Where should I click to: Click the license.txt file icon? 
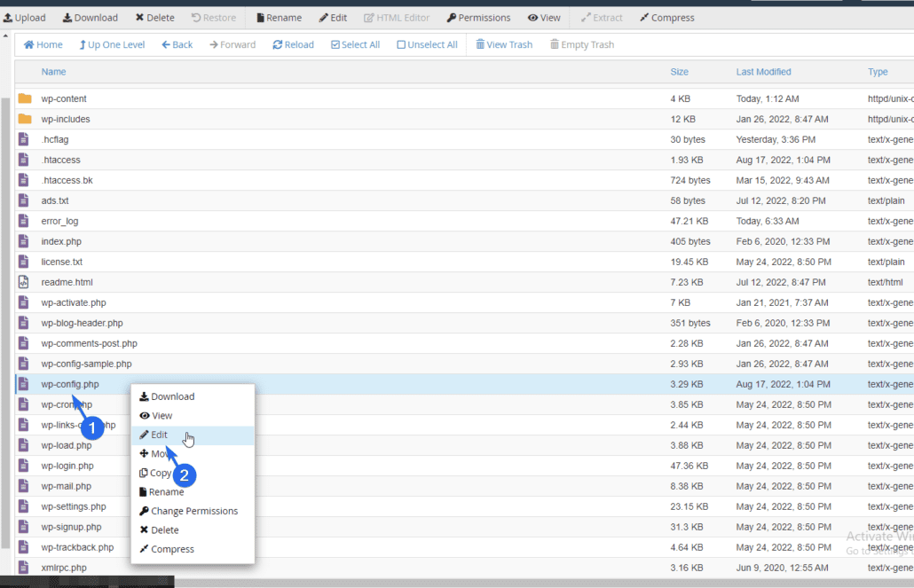pyautogui.click(x=23, y=262)
